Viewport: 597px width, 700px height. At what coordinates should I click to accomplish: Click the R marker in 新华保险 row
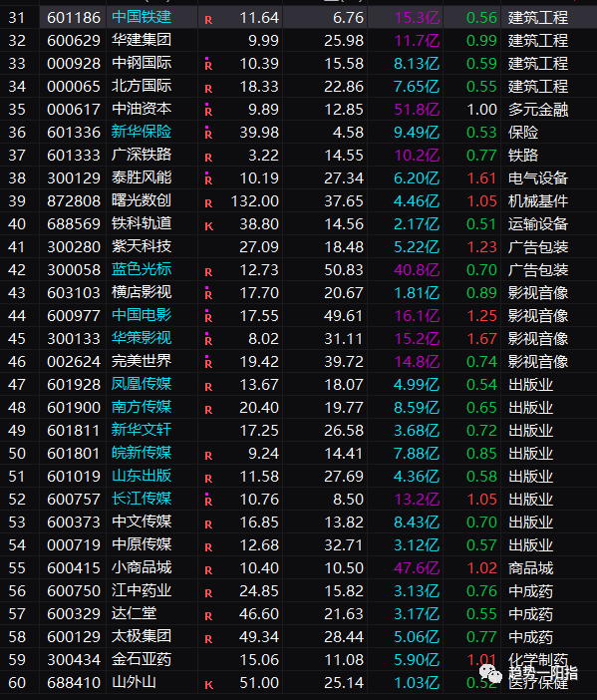pyautogui.click(x=208, y=133)
